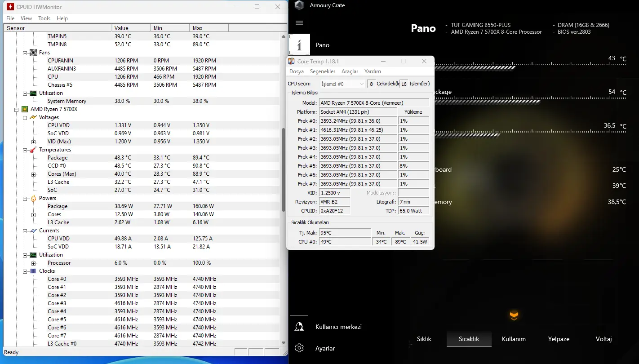Expand the Cores (Max) temperature row
639x364 pixels.
click(x=33, y=174)
